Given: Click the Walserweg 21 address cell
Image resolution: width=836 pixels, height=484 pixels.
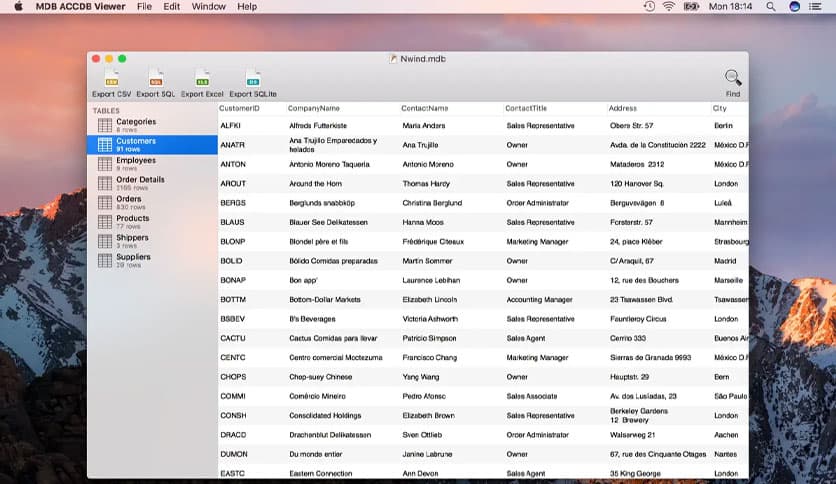Looking at the screenshot, I should coord(633,435).
